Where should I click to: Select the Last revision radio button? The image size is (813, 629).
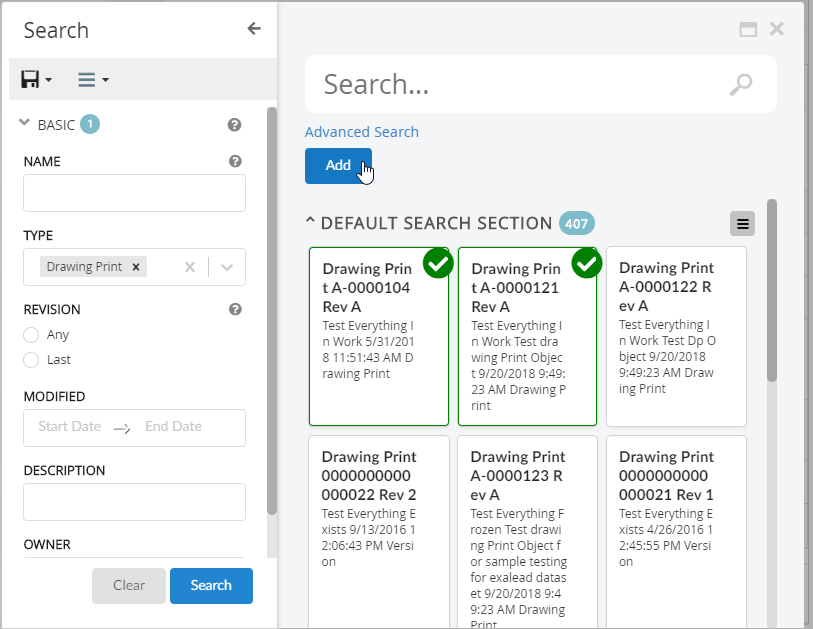click(31, 360)
